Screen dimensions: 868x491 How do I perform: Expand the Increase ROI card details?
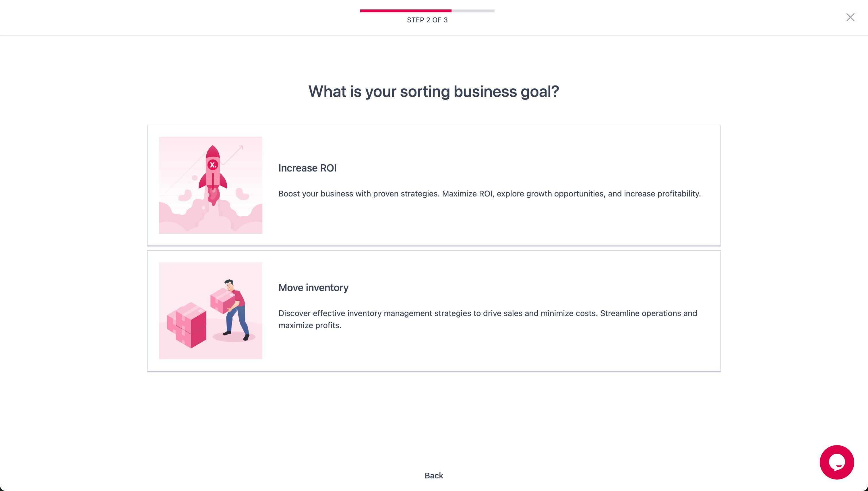point(434,185)
